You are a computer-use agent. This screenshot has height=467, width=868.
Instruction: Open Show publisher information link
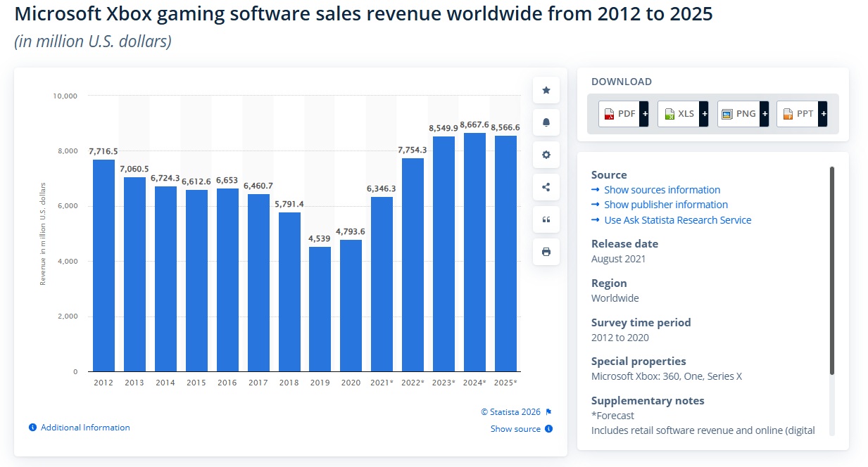(x=666, y=205)
